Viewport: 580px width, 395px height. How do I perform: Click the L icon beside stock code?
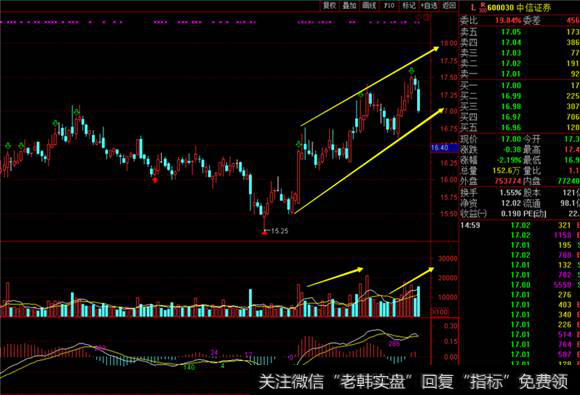472,7
